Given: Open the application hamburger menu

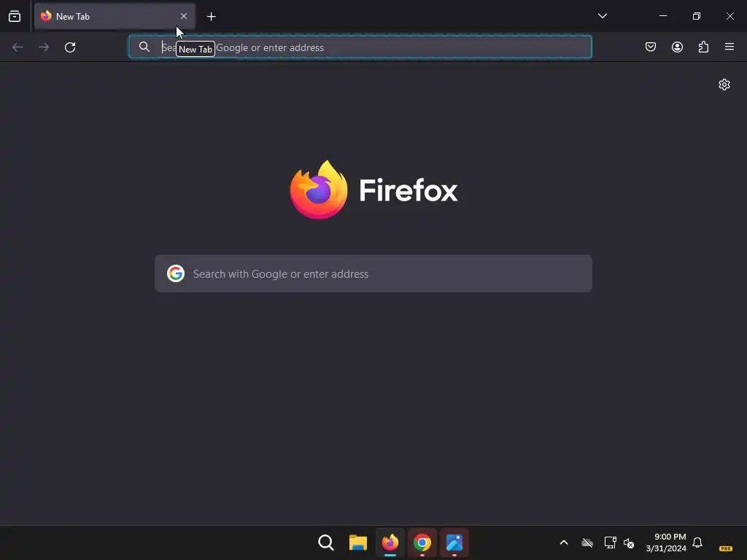Looking at the screenshot, I should coord(729,47).
